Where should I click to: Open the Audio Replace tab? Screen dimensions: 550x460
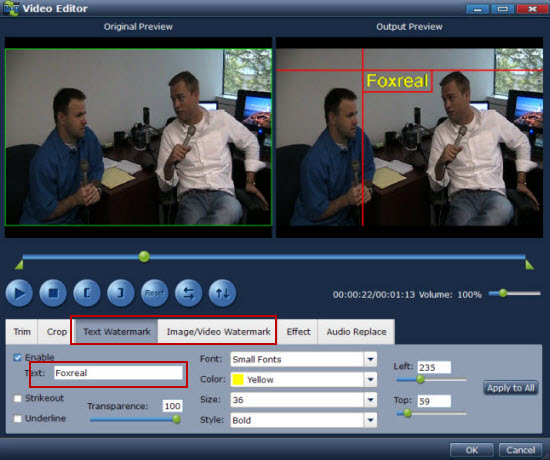coord(356,332)
